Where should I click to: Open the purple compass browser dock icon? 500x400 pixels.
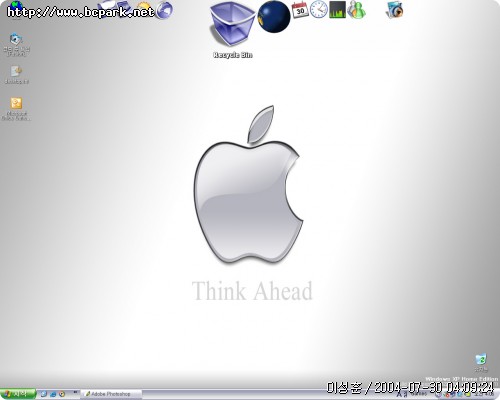[164, 9]
